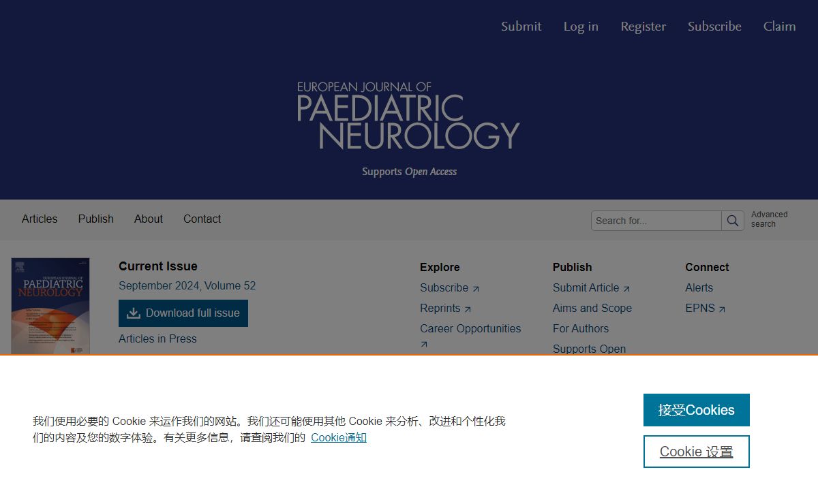Click the journal logo in header

(408, 116)
